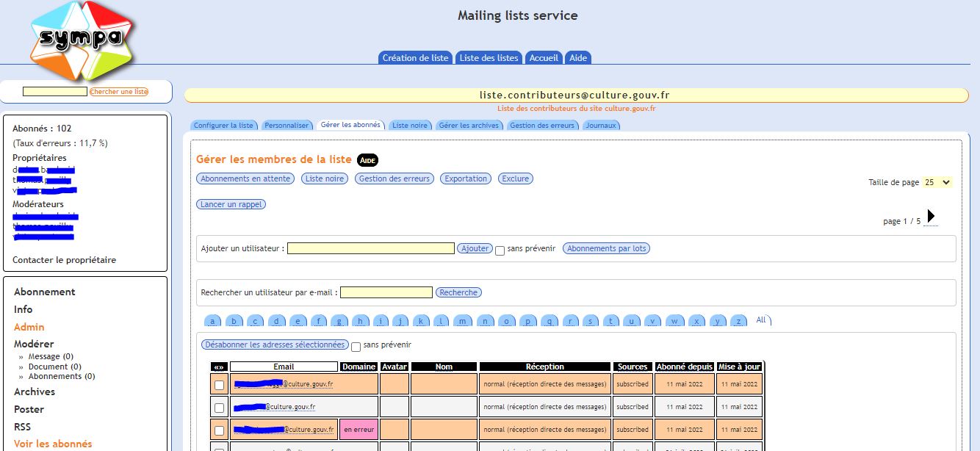This screenshot has width=980, height=451.
Task: Switch to the Personnaliser tab
Action: 287,126
